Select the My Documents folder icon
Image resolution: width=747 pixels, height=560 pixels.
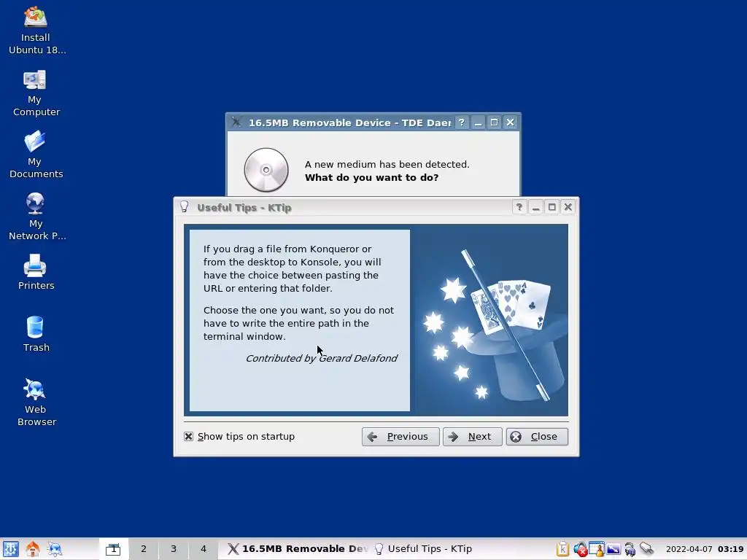pyautogui.click(x=36, y=155)
